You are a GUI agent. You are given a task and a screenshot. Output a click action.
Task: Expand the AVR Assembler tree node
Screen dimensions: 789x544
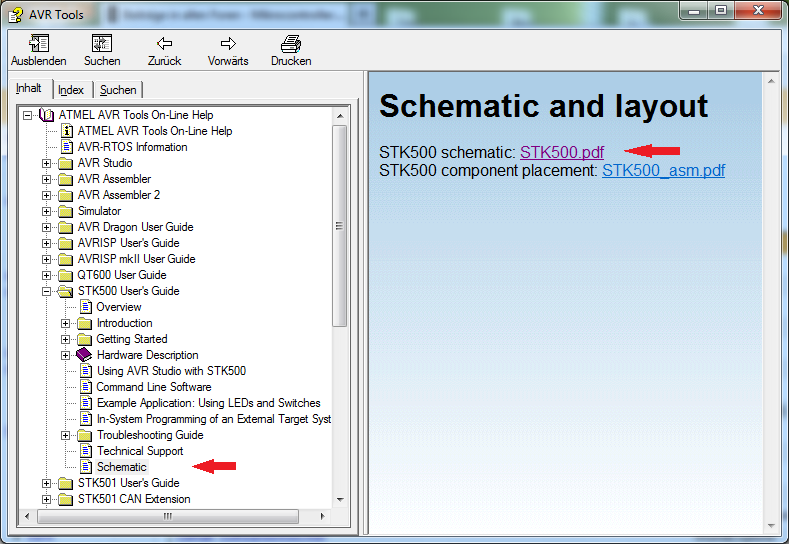click(46, 179)
